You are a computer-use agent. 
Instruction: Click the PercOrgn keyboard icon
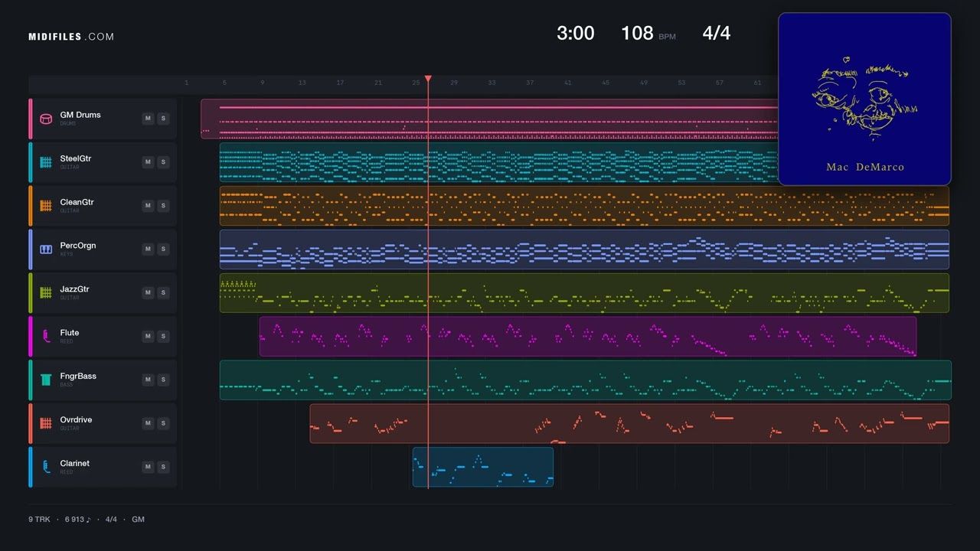[x=46, y=249]
